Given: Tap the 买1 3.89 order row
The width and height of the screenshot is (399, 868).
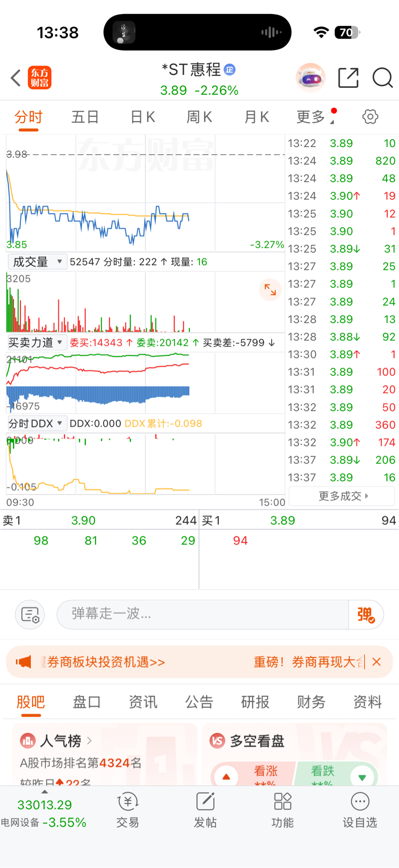Looking at the screenshot, I should point(299,520).
